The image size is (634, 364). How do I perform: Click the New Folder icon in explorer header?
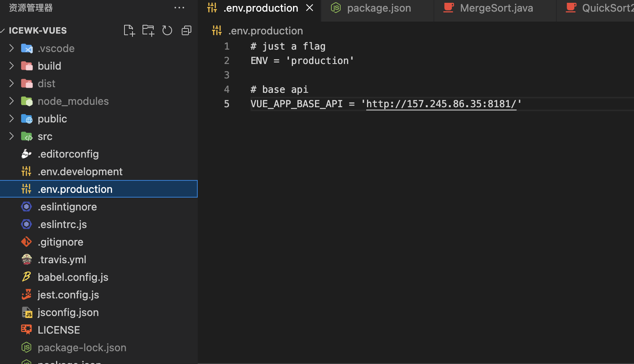point(148,30)
